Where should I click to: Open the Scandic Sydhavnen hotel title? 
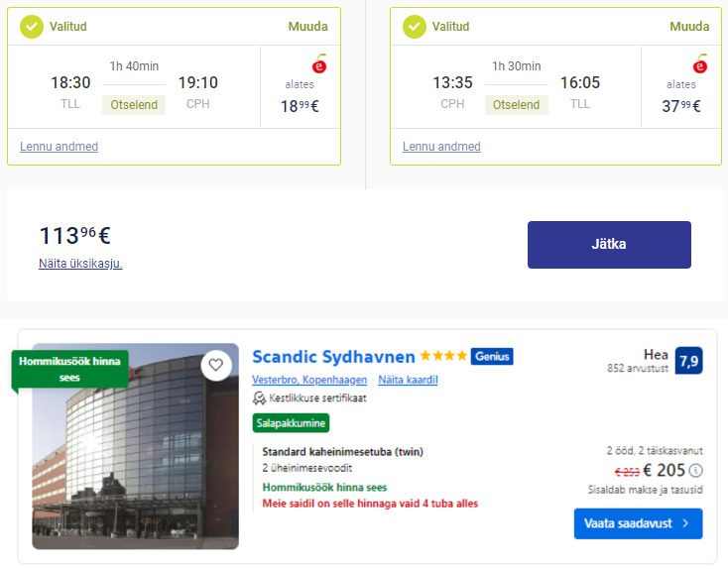click(333, 357)
